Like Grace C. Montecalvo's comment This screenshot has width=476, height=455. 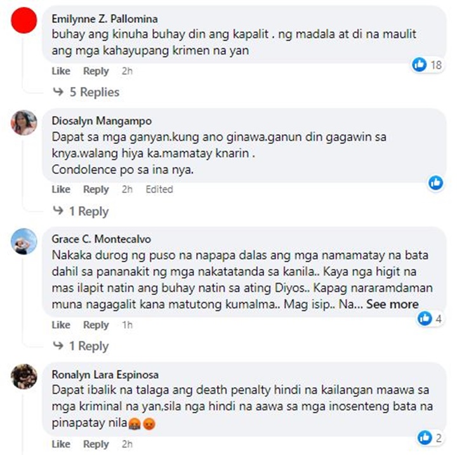click(61, 325)
